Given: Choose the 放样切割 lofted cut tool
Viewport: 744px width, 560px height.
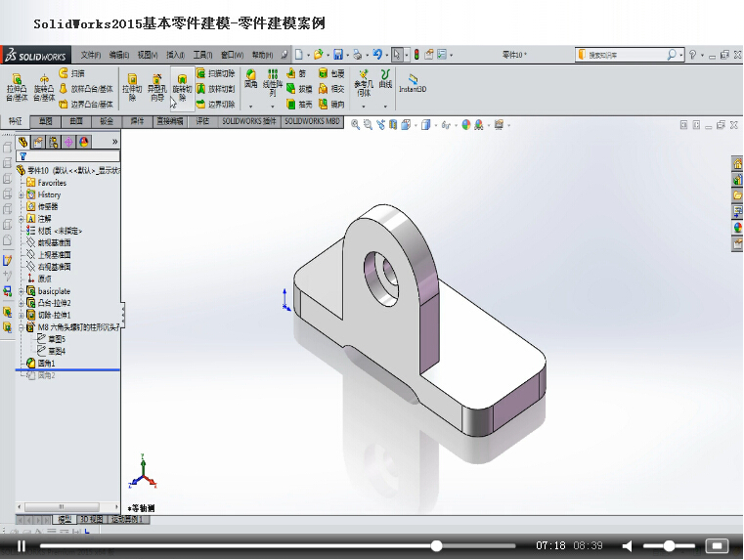Looking at the screenshot, I should 216,89.
